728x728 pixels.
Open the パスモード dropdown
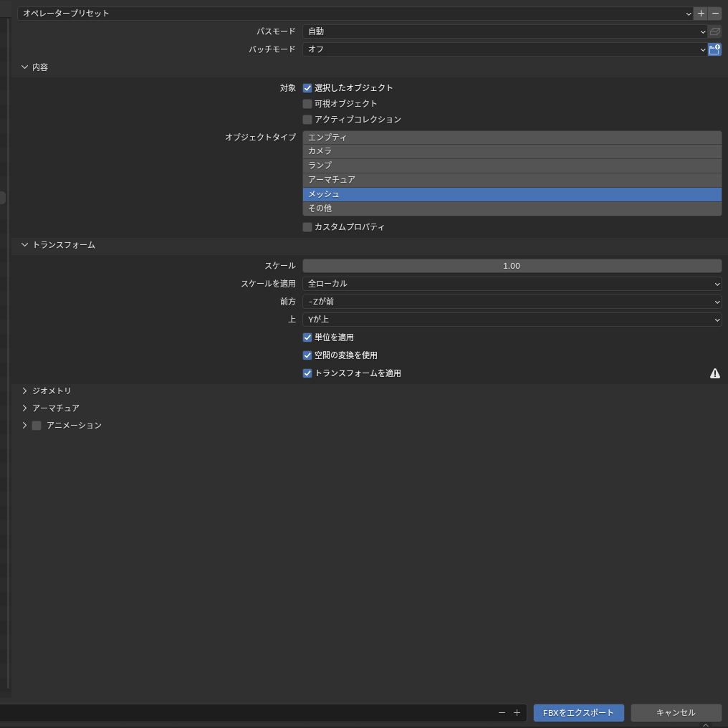point(504,32)
